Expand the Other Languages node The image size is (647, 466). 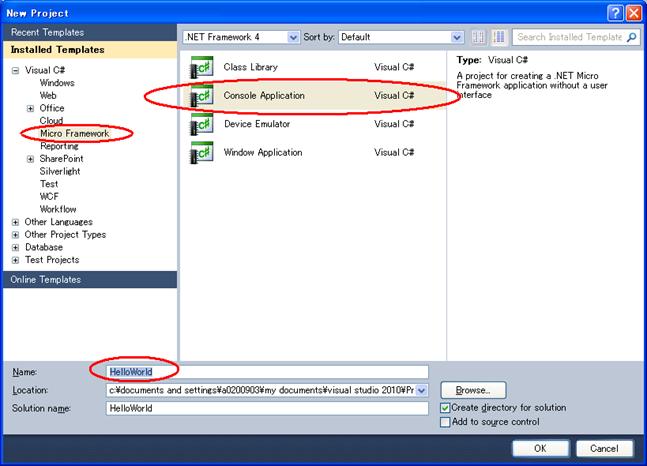click(15, 222)
